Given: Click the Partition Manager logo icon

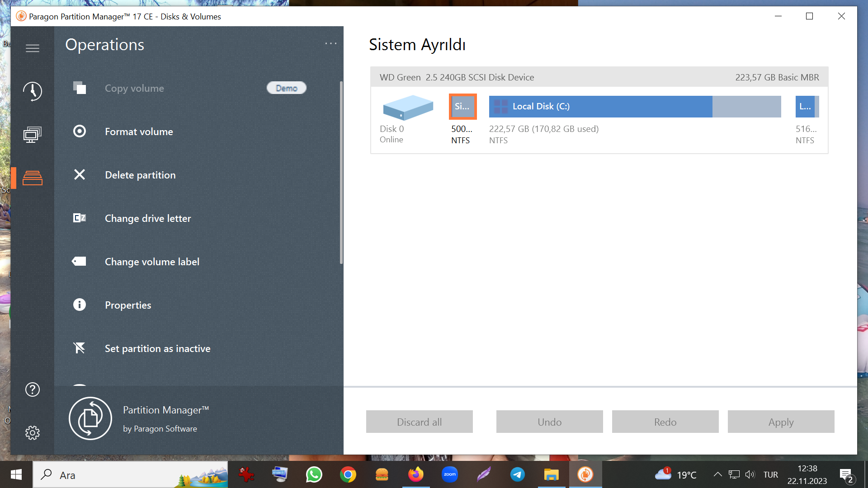Looking at the screenshot, I should (x=90, y=418).
